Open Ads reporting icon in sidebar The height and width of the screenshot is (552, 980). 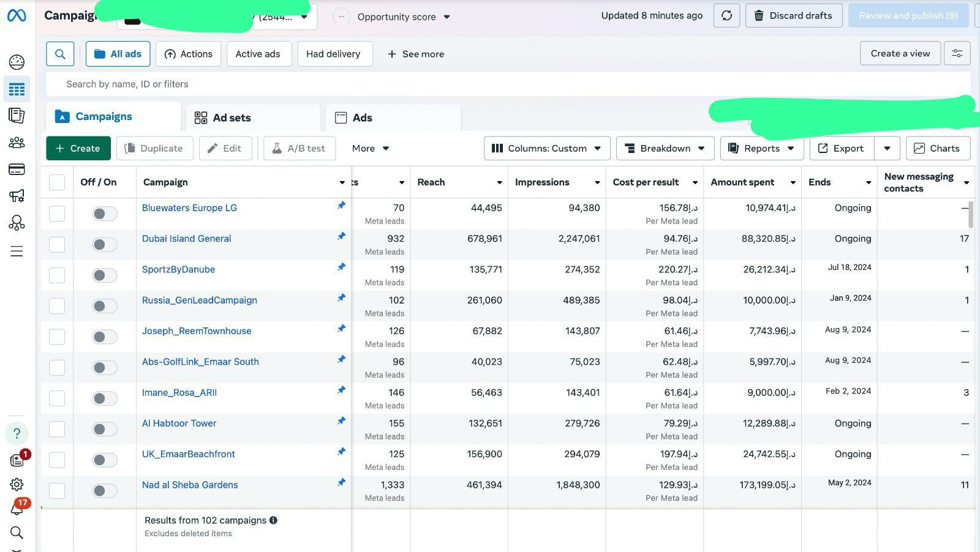(x=17, y=116)
